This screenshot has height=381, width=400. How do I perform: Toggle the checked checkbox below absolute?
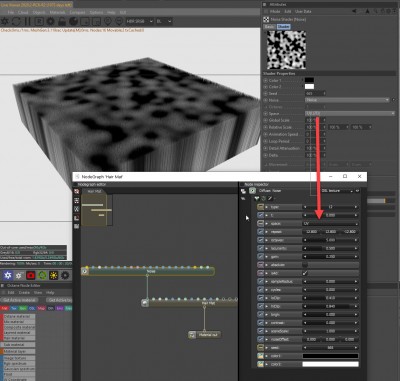tap(305, 273)
